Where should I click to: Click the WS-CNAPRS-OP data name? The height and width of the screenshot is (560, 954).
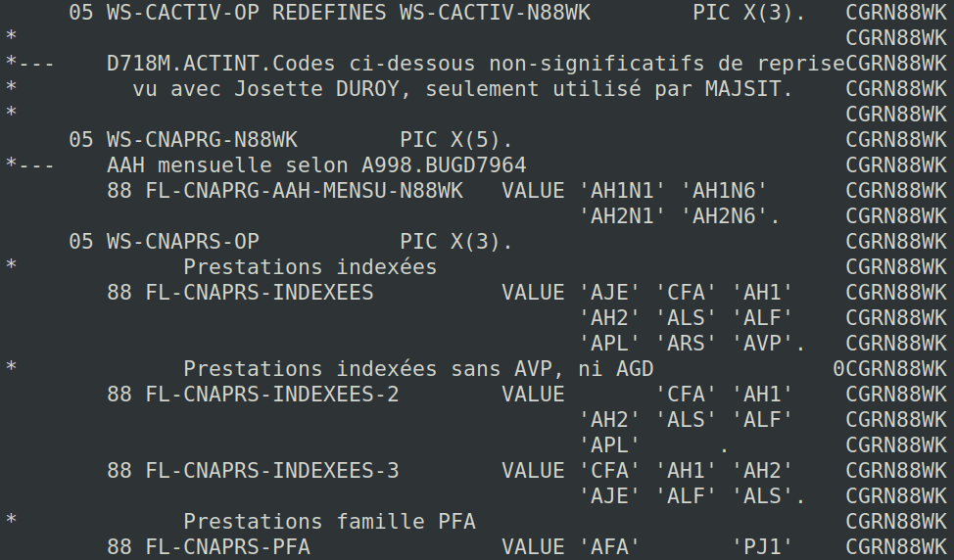pyautogui.click(x=183, y=242)
